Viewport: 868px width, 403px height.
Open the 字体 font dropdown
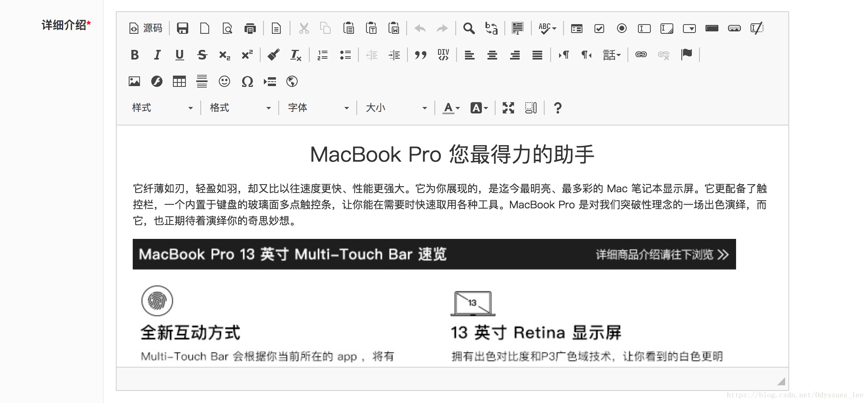(319, 108)
